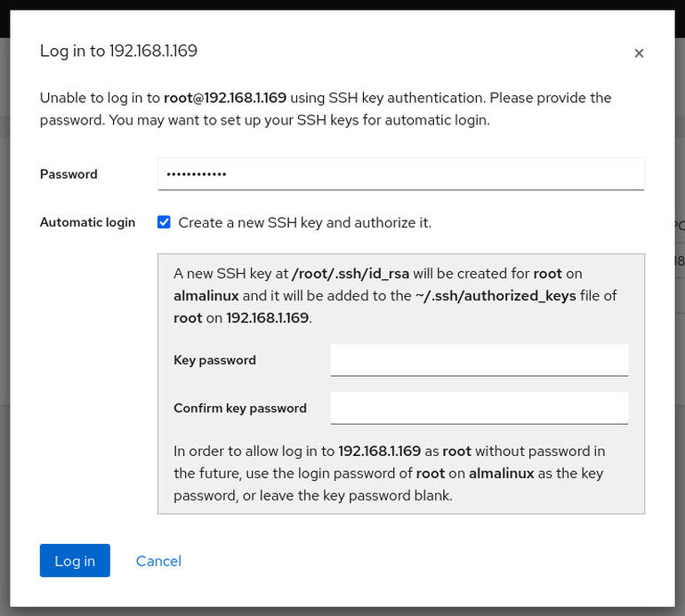Close the login dialog with the X icon
685x616 pixels.
coord(639,53)
